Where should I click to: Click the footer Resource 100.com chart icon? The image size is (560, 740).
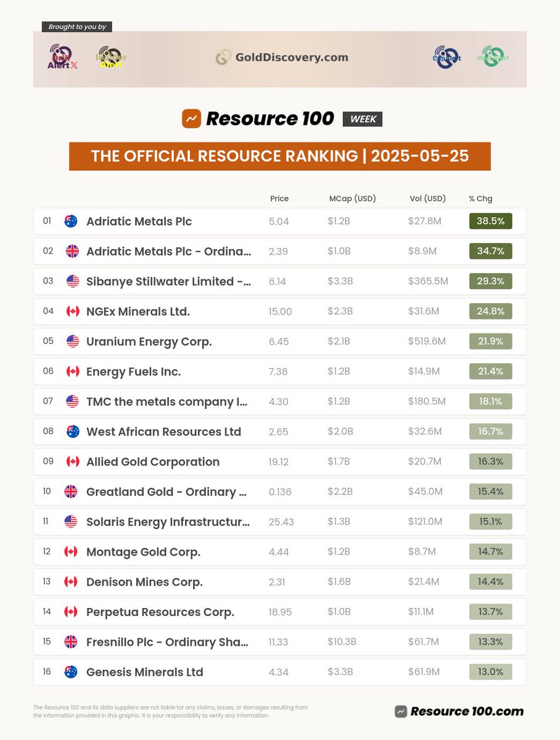pos(401,711)
